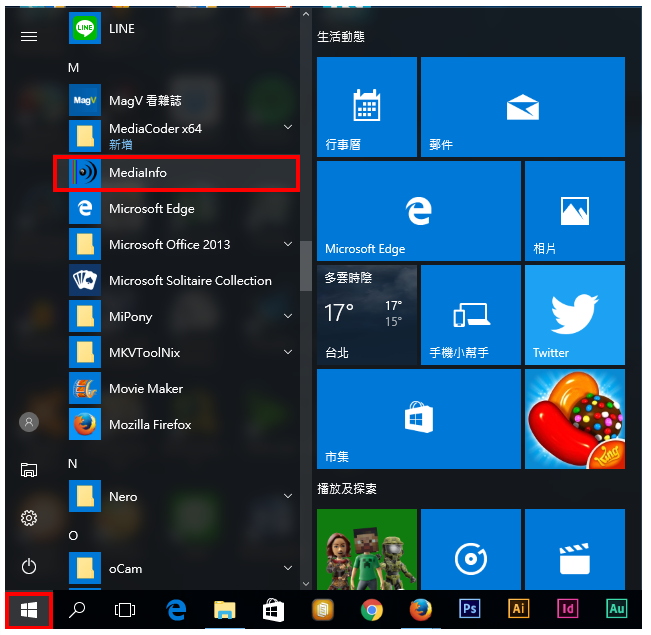Launch MagV 看雜誌 app

[176, 100]
